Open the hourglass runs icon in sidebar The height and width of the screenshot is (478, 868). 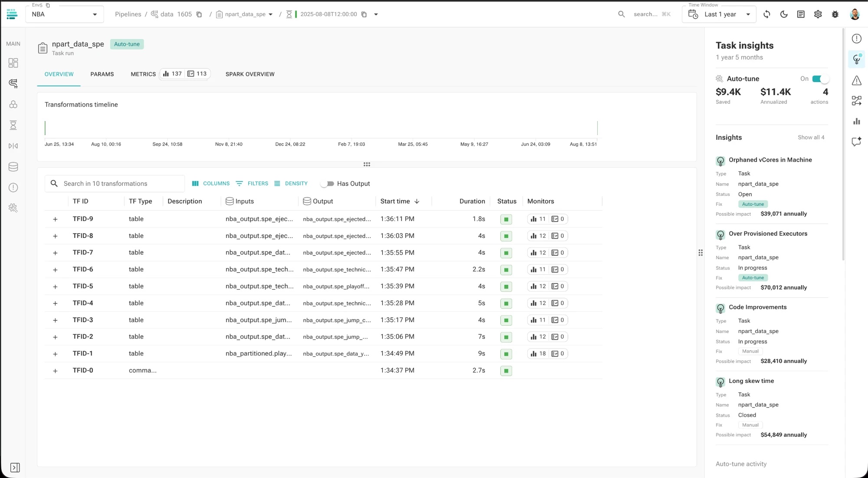(13, 125)
